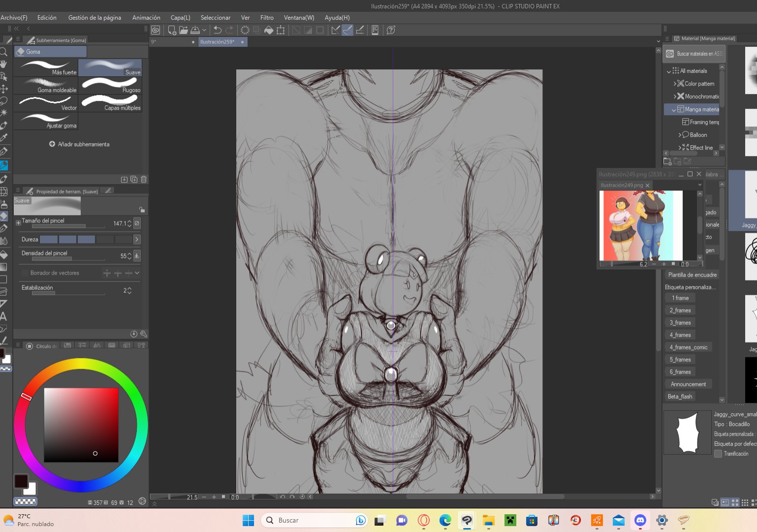Screen dimensions: 757x532
Task: Click the Undo arrow in toolbar
Action: (x=218, y=30)
